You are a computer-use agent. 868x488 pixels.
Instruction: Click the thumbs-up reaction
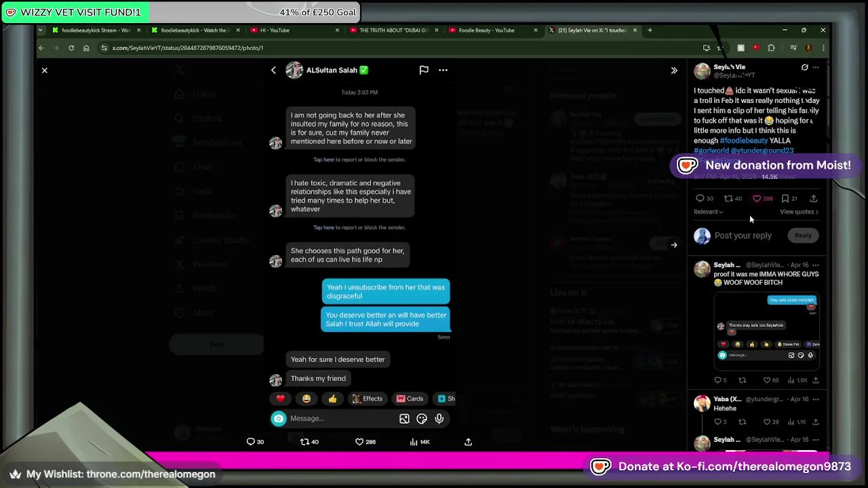(x=332, y=399)
